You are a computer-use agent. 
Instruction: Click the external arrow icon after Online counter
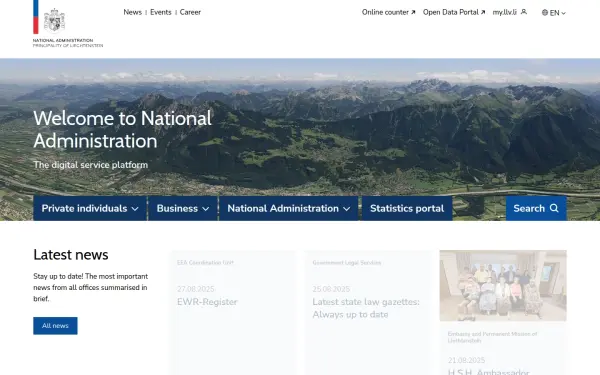tap(413, 13)
